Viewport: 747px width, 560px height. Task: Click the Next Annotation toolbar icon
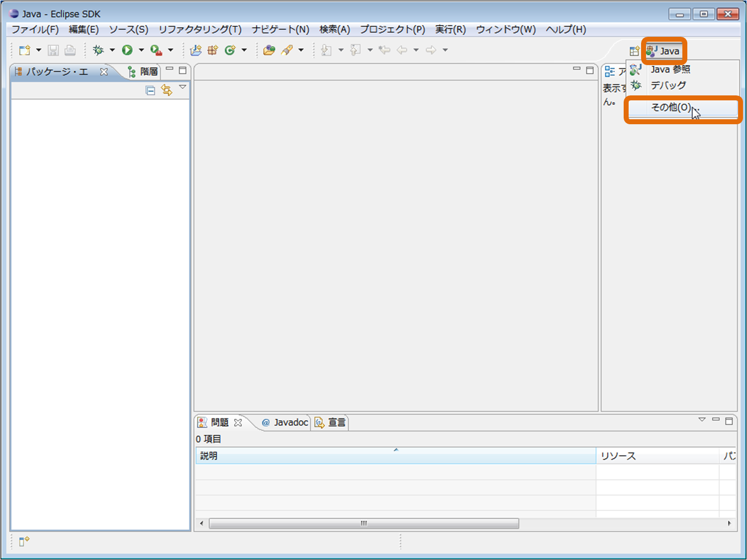point(326,50)
